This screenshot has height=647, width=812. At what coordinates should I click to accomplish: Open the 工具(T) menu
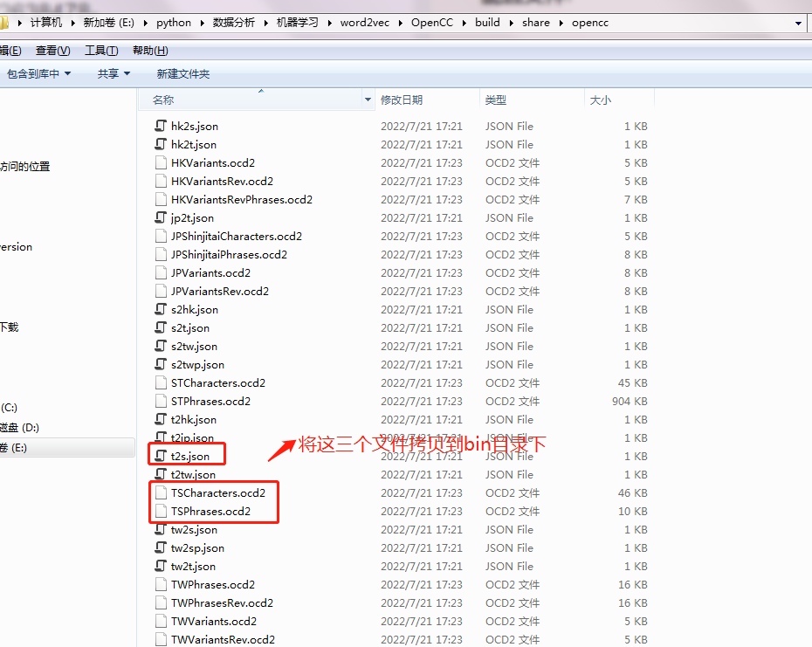[x=101, y=51]
